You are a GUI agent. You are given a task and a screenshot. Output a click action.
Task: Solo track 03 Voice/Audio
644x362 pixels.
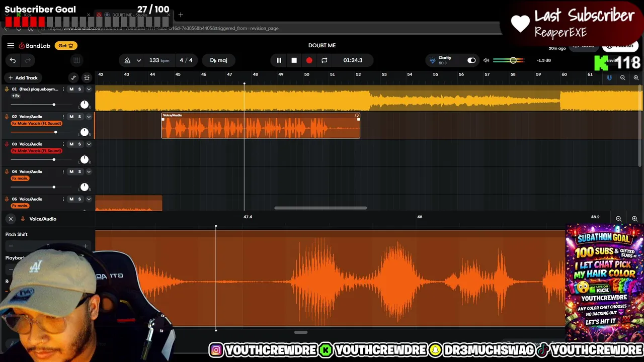coord(79,144)
